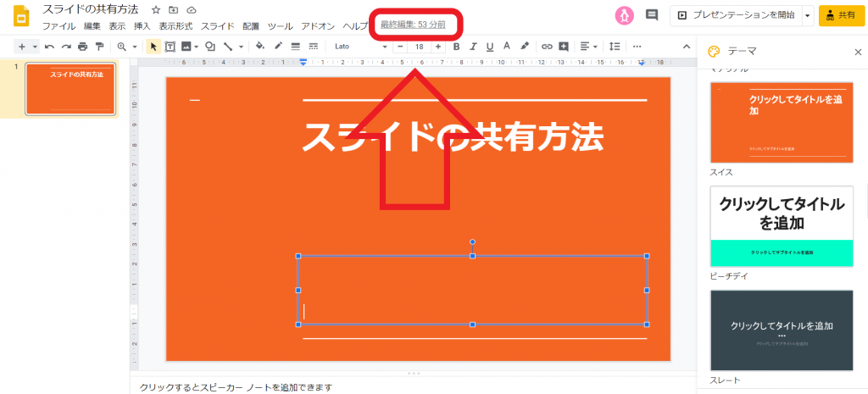Click the print icon

coord(82,47)
